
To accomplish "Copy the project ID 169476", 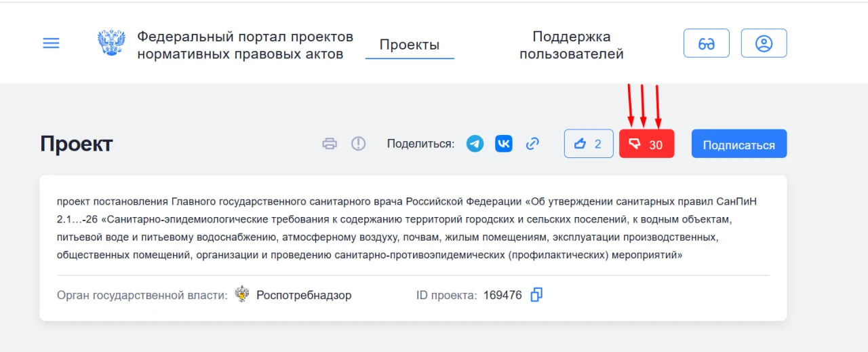I will (536, 295).
